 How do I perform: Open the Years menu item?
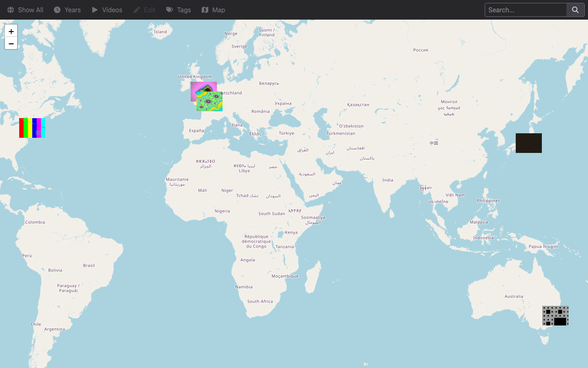(x=67, y=10)
